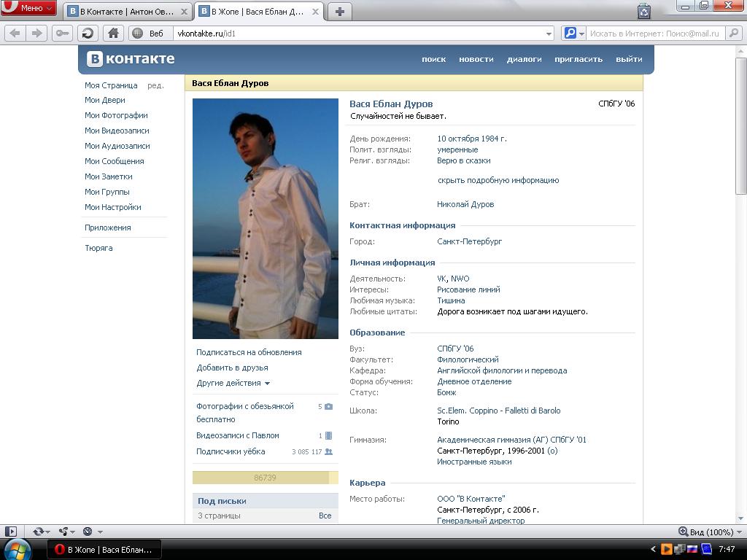Go back using the back arrow

point(15,33)
